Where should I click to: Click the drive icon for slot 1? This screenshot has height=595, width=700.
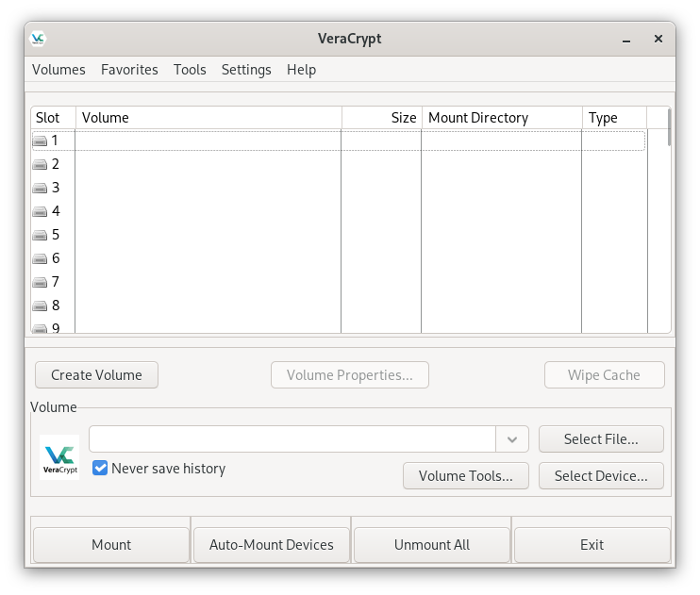[40, 141]
